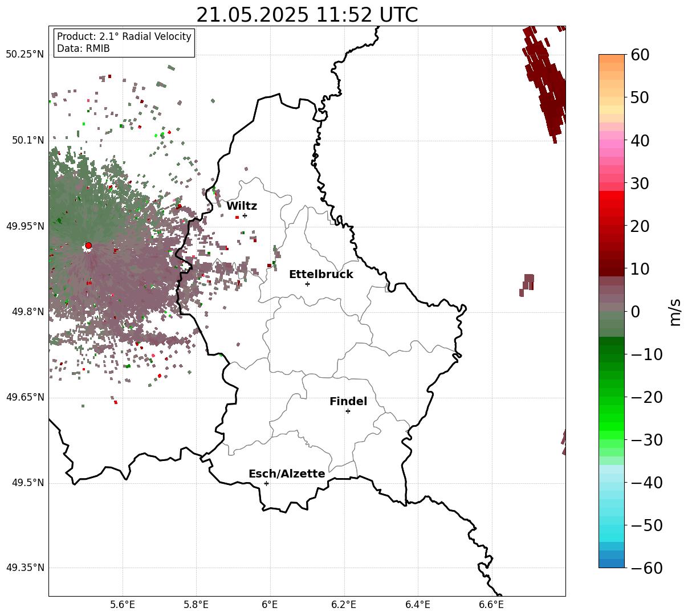Screen dimensions: 688x616
Task: Click the latitude label 49.5°N
Action: pyautogui.click(x=27, y=483)
